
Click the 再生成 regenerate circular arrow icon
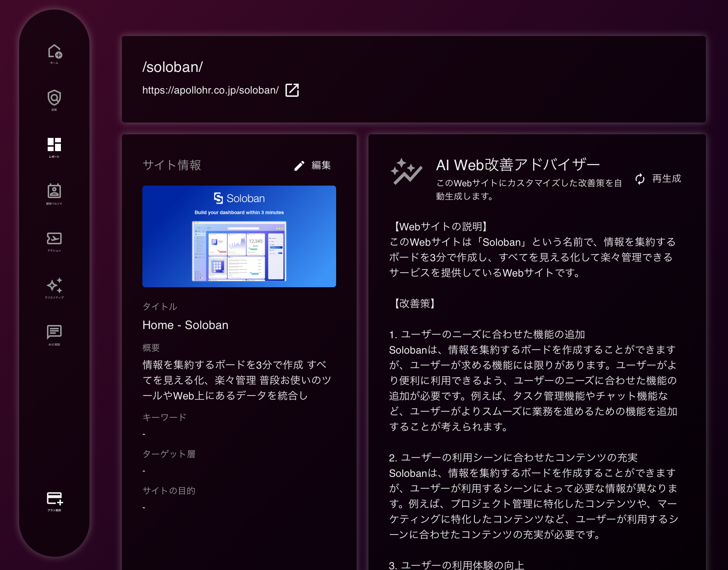click(640, 179)
